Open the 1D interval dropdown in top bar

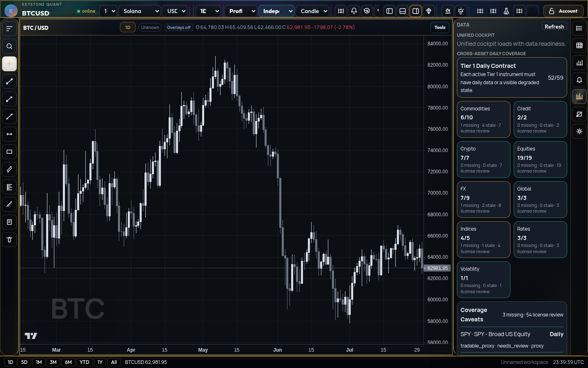click(208, 11)
